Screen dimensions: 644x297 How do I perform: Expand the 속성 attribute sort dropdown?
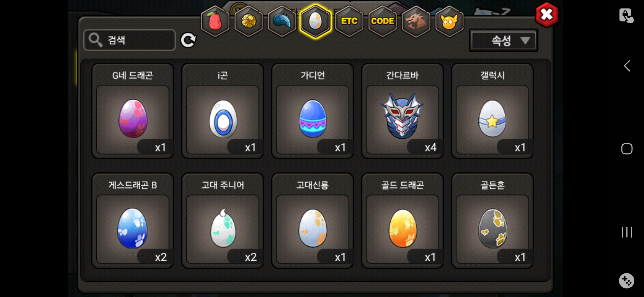[504, 41]
